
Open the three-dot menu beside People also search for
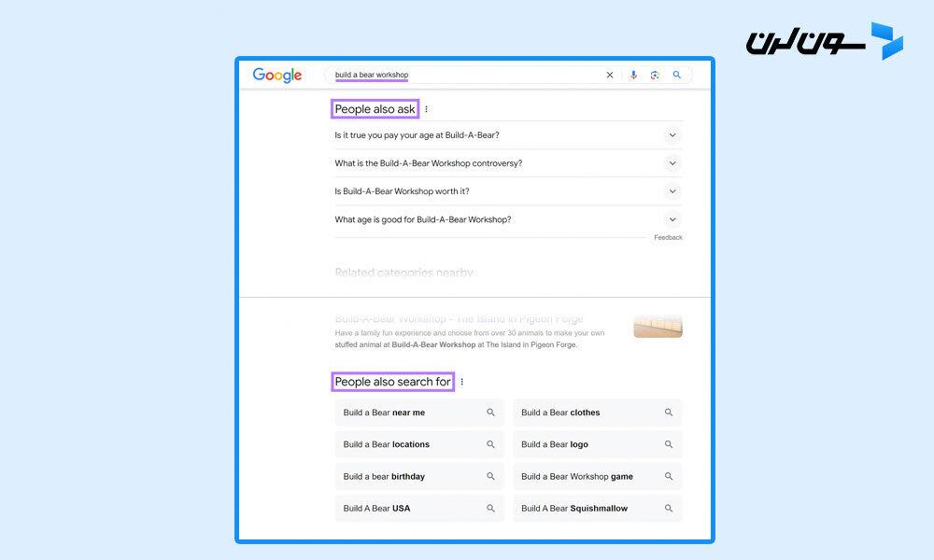coord(461,382)
